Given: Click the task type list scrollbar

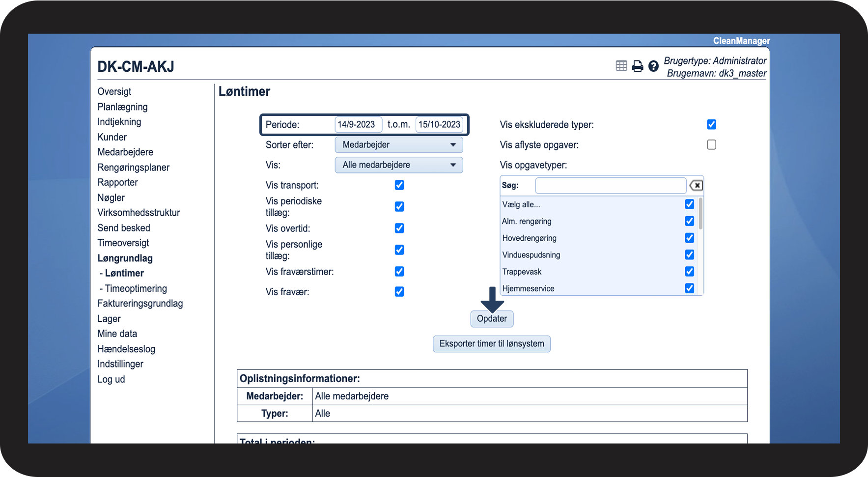Looking at the screenshot, I should coord(700,214).
